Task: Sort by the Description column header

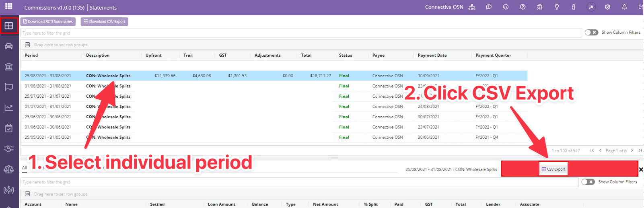Action: 98,55
